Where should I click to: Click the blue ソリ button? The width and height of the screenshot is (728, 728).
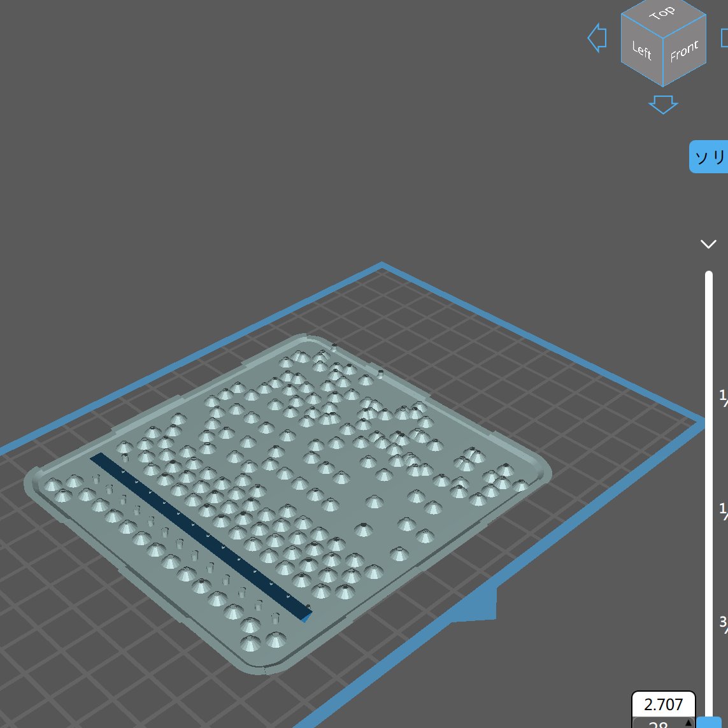click(x=709, y=157)
